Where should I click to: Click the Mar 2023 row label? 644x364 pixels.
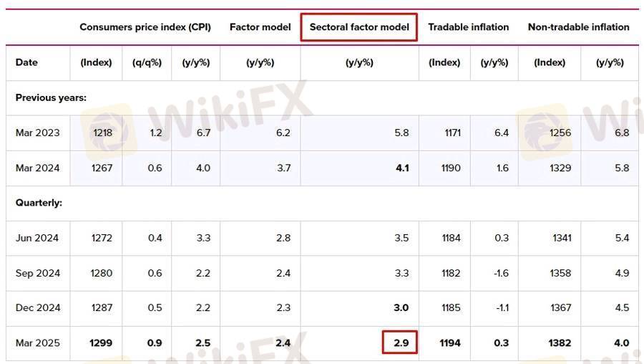click(37, 133)
